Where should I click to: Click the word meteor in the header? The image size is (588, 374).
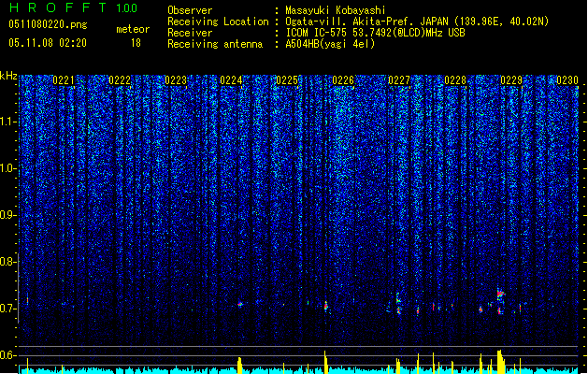[133, 29]
